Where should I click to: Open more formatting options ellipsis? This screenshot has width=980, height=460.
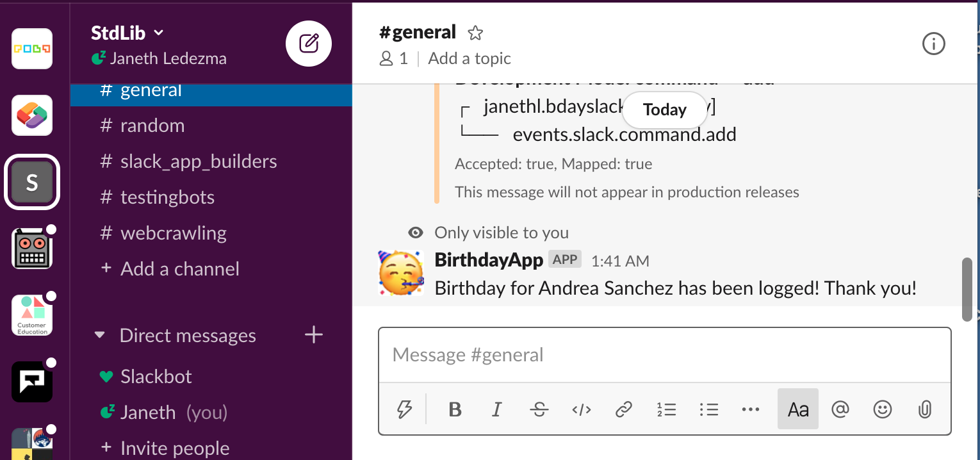pyautogui.click(x=750, y=409)
